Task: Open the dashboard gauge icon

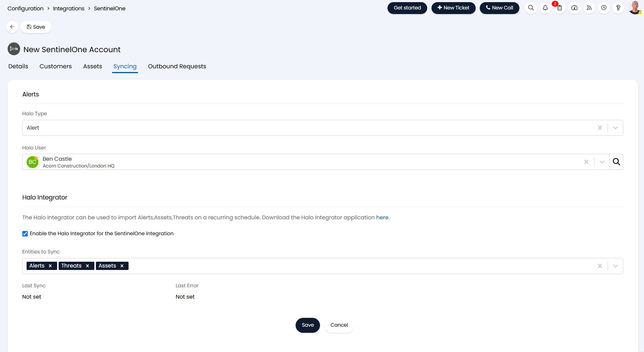Action: coord(574,8)
